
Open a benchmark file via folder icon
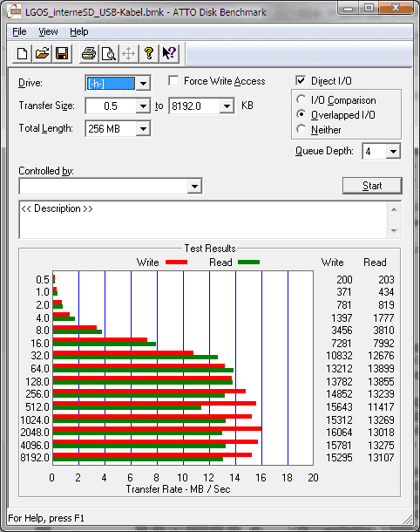tap(42, 53)
